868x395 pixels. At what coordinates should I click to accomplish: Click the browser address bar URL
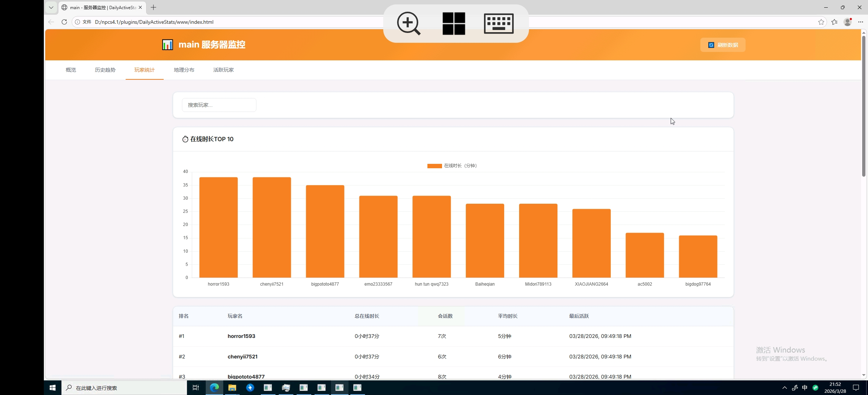click(154, 22)
